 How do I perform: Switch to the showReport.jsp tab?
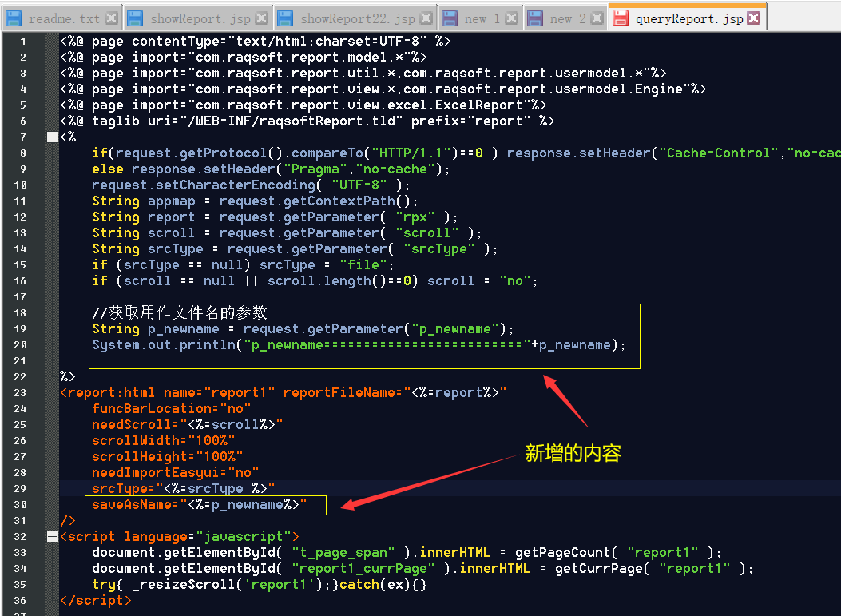pyautogui.click(x=200, y=19)
